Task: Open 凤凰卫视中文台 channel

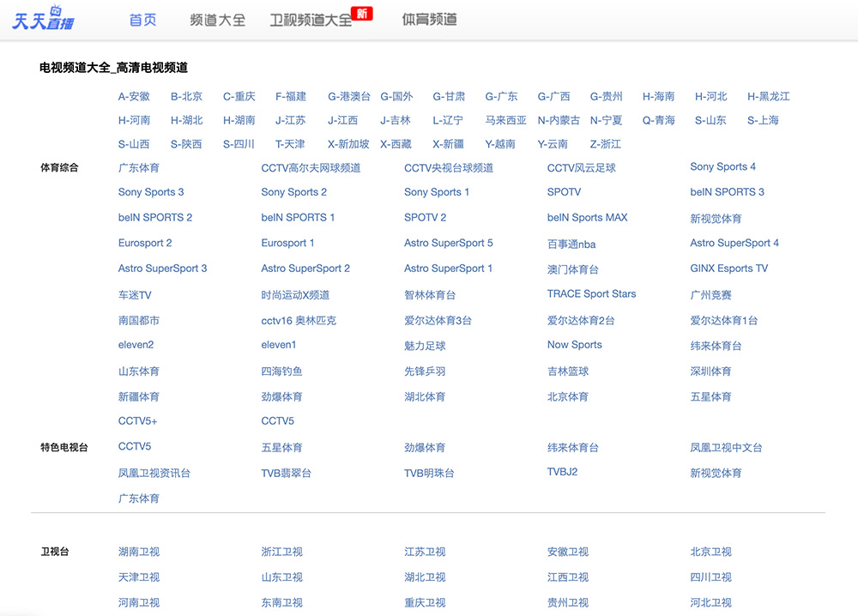Action: point(726,448)
